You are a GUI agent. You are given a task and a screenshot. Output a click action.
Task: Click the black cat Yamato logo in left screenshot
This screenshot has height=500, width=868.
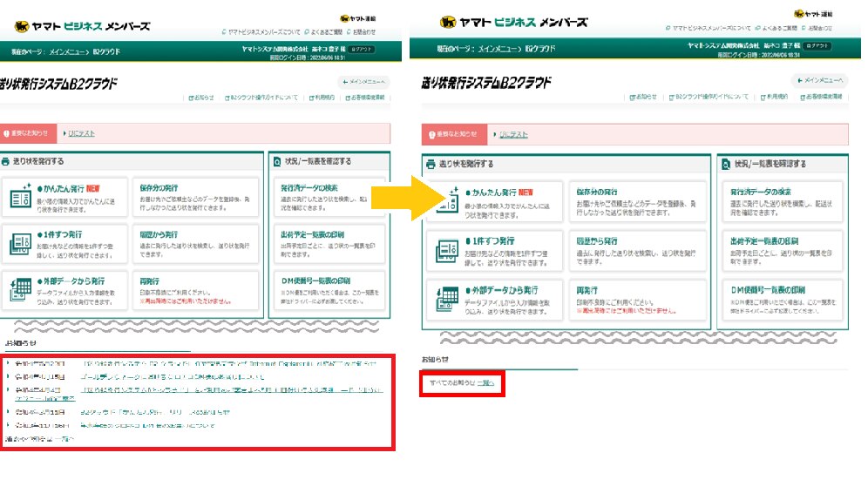(22, 26)
